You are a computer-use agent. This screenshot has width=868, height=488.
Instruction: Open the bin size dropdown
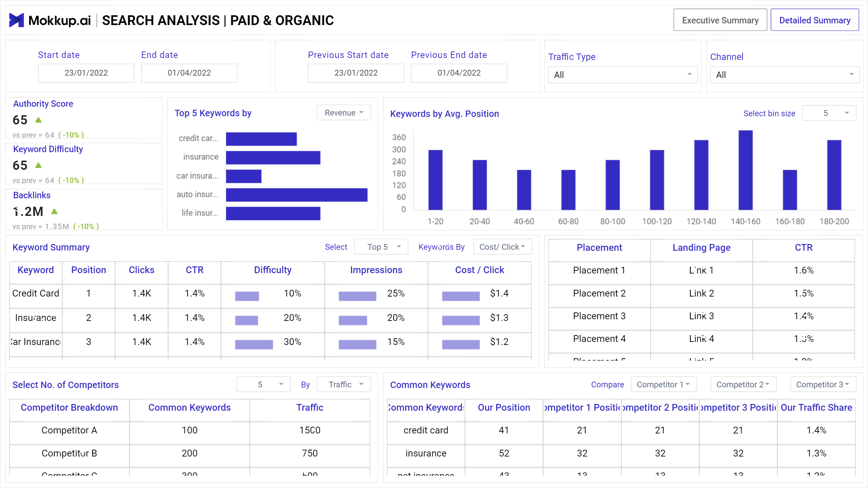[x=829, y=113]
